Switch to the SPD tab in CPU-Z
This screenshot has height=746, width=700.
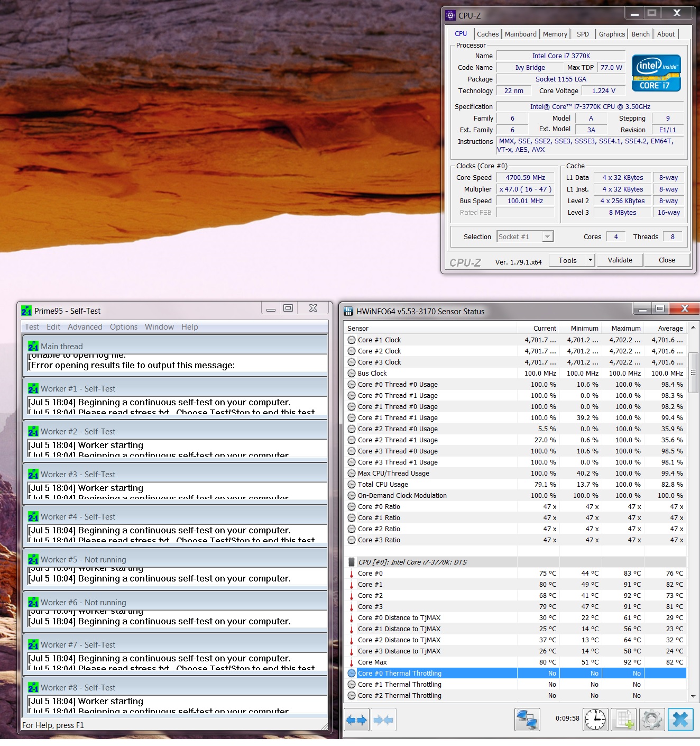(x=583, y=34)
